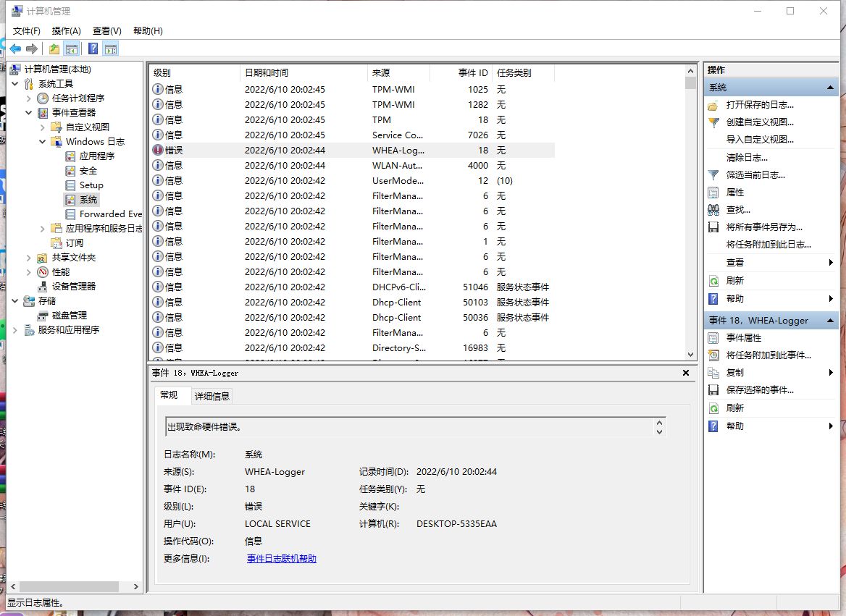Open the 操作(A) menu
The image size is (846, 616).
[64, 30]
